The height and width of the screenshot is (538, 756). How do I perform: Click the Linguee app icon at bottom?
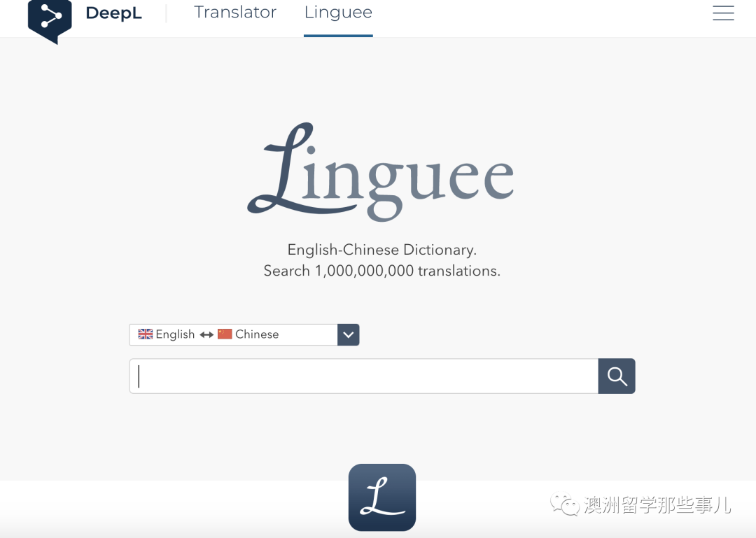pos(382,497)
